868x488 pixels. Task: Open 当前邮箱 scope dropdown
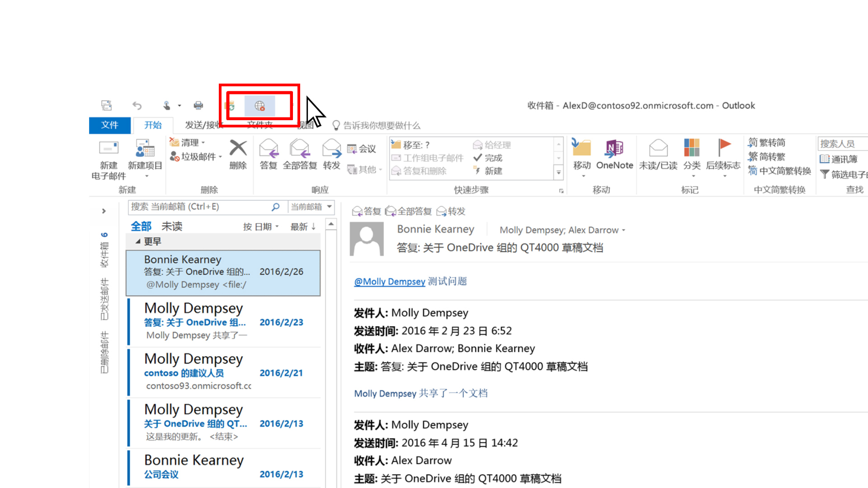coord(311,207)
